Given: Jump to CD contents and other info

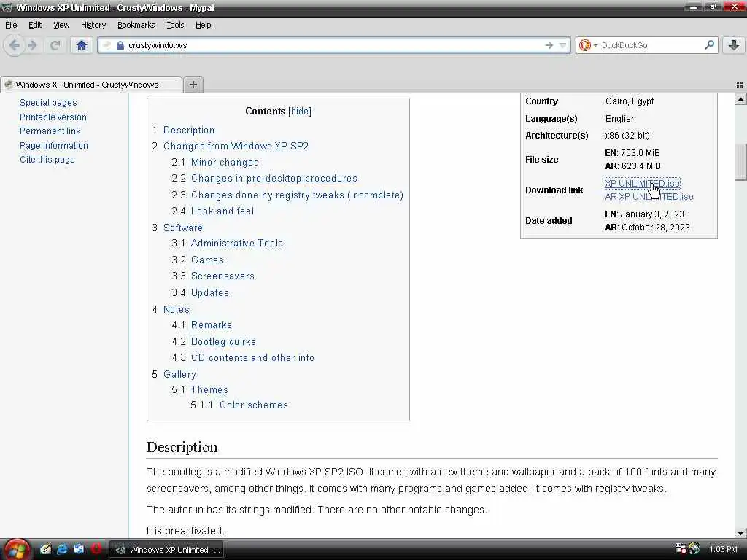Looking at the screenshot, I should (252, 357).
